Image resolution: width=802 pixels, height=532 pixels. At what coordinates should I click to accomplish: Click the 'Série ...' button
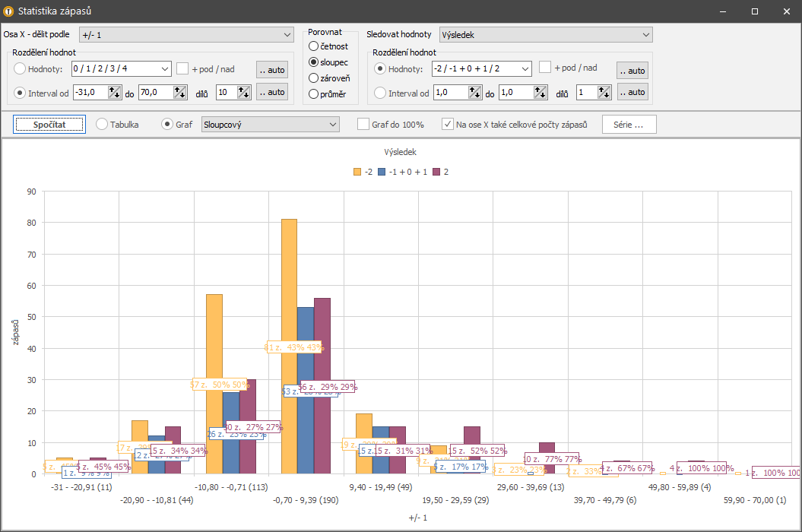(x=629, y=124)
